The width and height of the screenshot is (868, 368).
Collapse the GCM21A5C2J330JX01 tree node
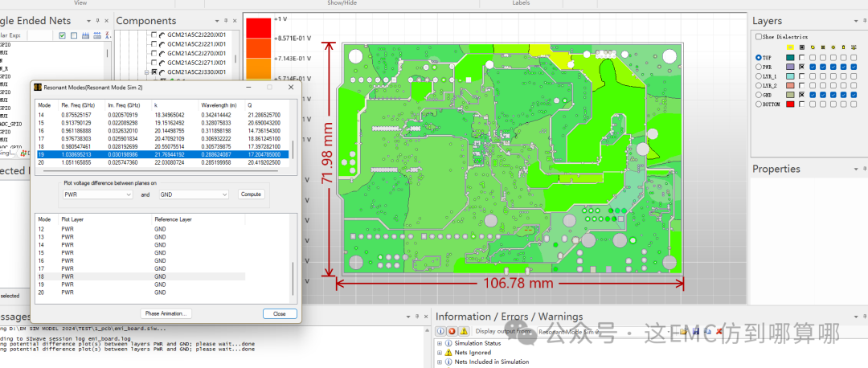pos(147,72)
